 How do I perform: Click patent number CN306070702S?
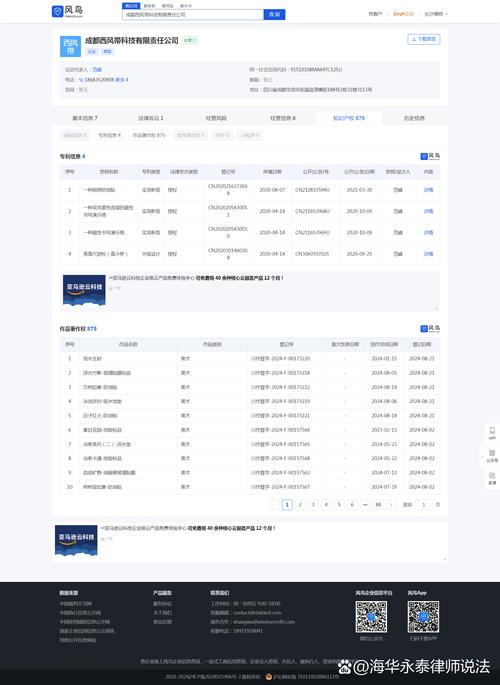coord(312,254)
